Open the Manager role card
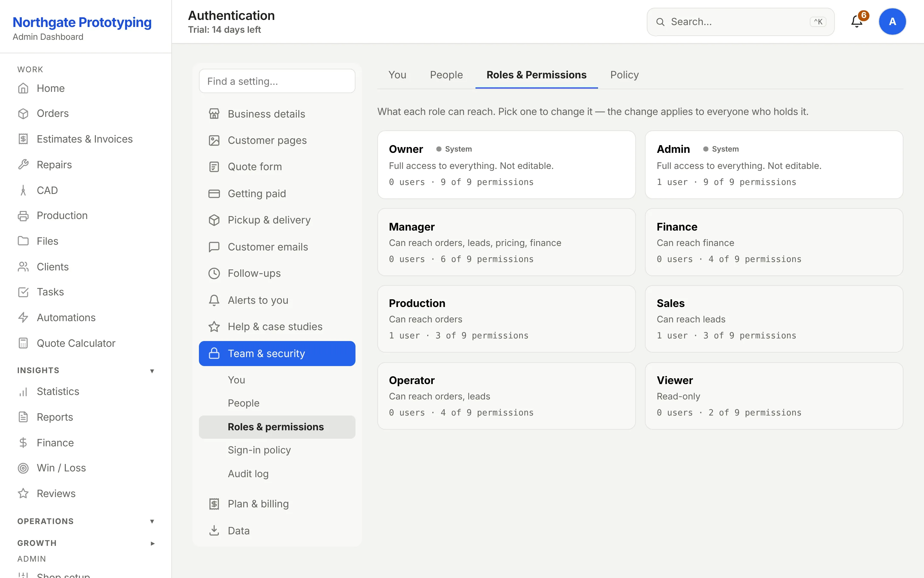 506,242
